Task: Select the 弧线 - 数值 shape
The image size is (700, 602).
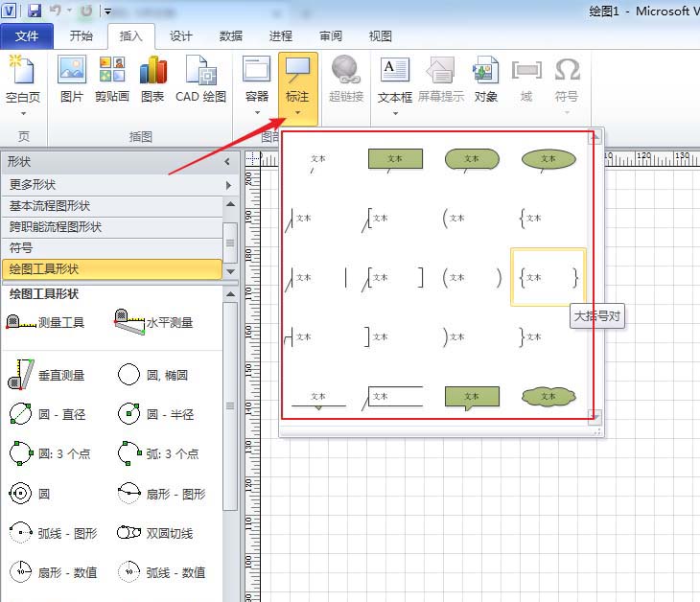Action: [161, 572]
